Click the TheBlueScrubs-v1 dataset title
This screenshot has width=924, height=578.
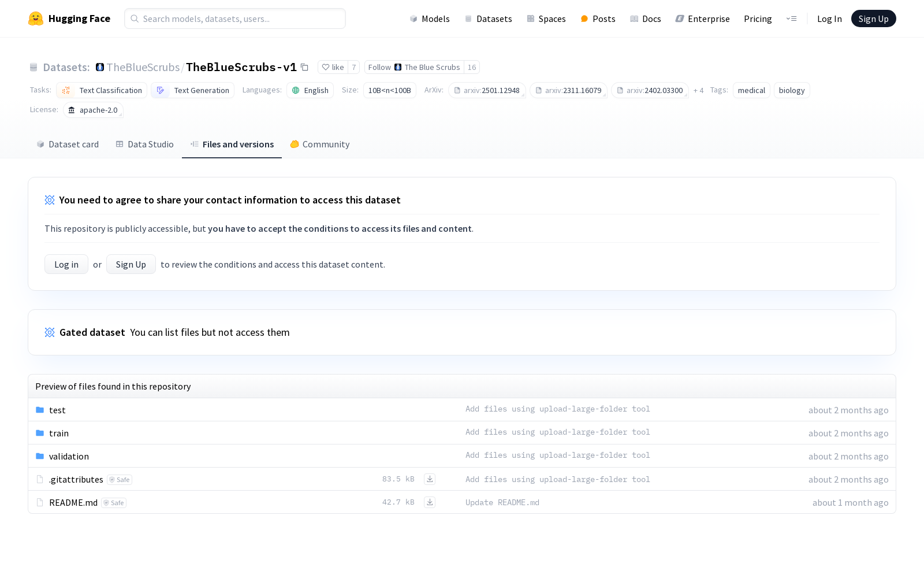point(241,67)
